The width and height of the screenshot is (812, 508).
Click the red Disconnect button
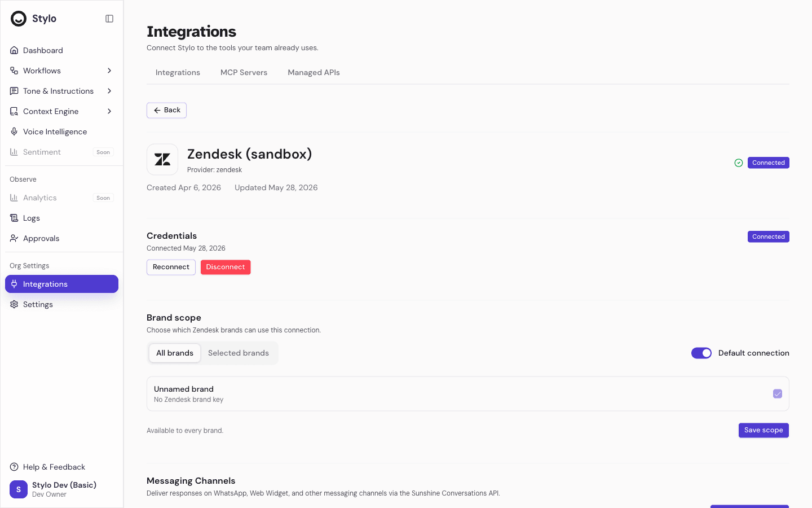226,267
